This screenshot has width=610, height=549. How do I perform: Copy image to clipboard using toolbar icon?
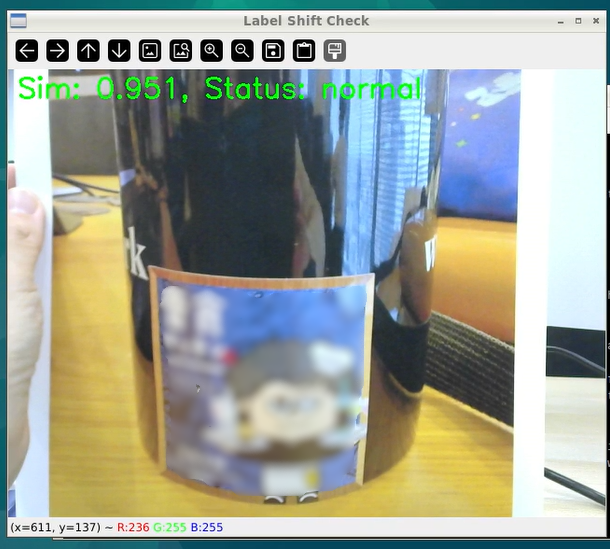[x=304, y=50]
